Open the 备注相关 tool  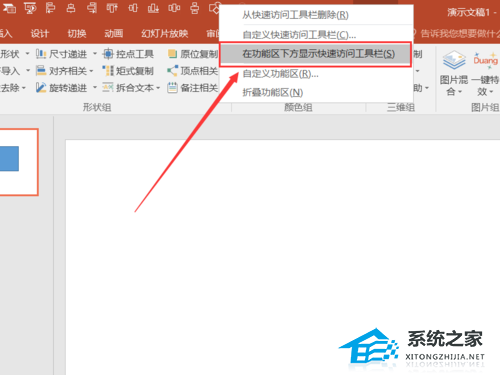point(192,88)
